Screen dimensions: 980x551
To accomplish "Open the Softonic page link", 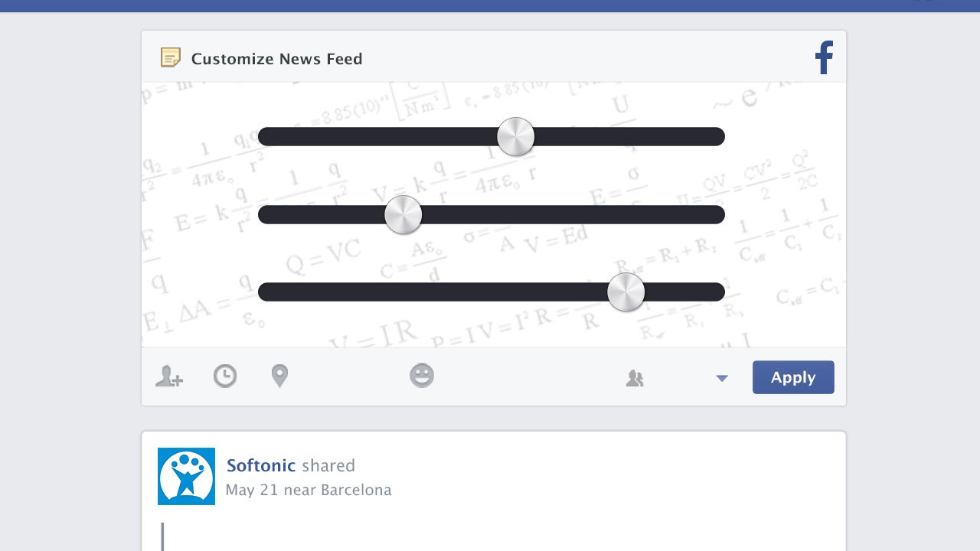I will pyautogui.click(x=261, y=465).
